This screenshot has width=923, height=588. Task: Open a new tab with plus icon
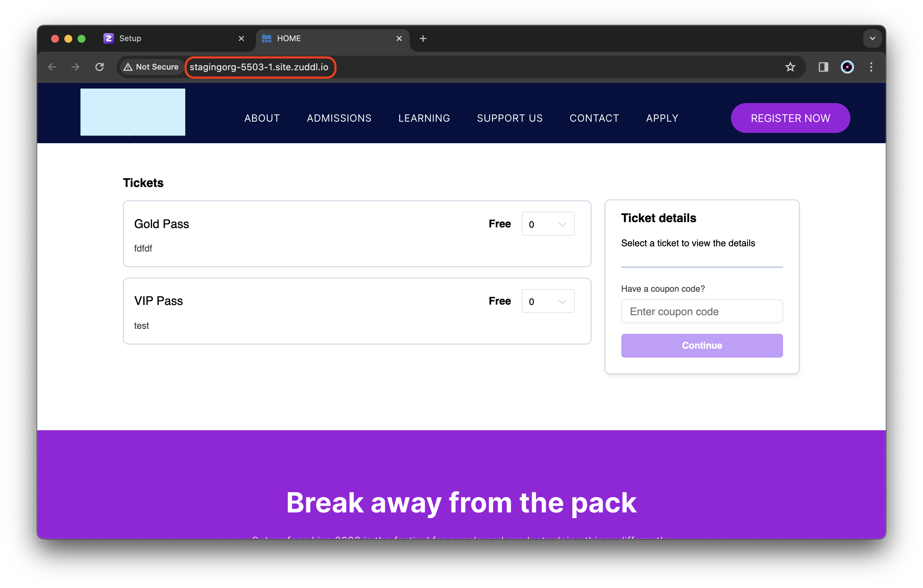click(x=423, y=38)
